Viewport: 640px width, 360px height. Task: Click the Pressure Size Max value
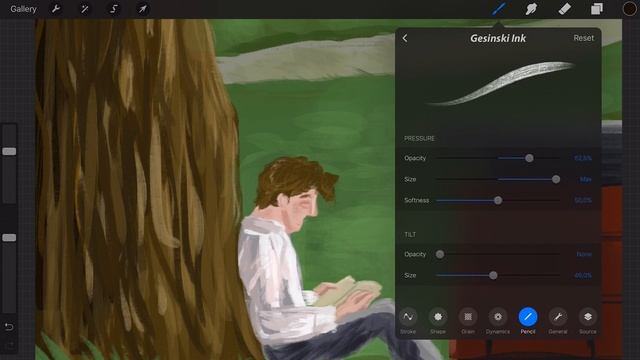(585, 179)
